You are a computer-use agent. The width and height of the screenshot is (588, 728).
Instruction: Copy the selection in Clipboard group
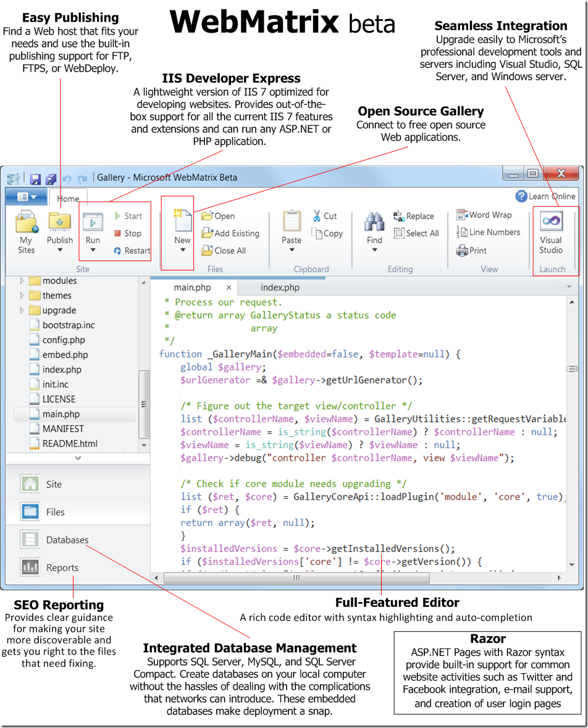coord(327,233)
